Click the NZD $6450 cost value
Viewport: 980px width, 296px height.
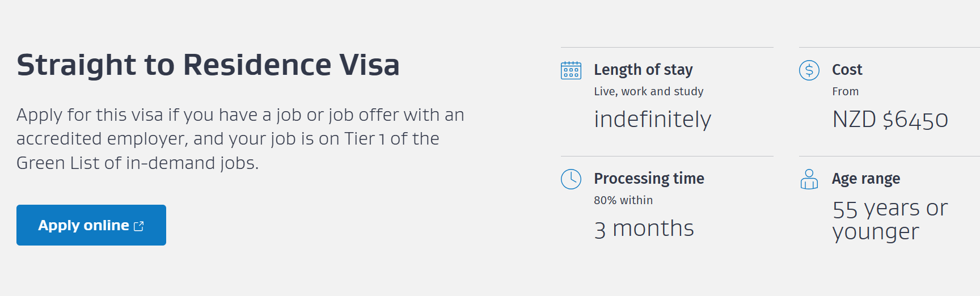click(x=890, y=120)
